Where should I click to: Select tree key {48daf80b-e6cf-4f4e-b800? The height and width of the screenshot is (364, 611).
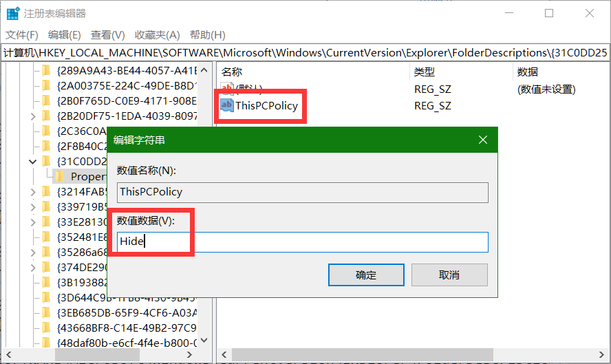point(127,343)
